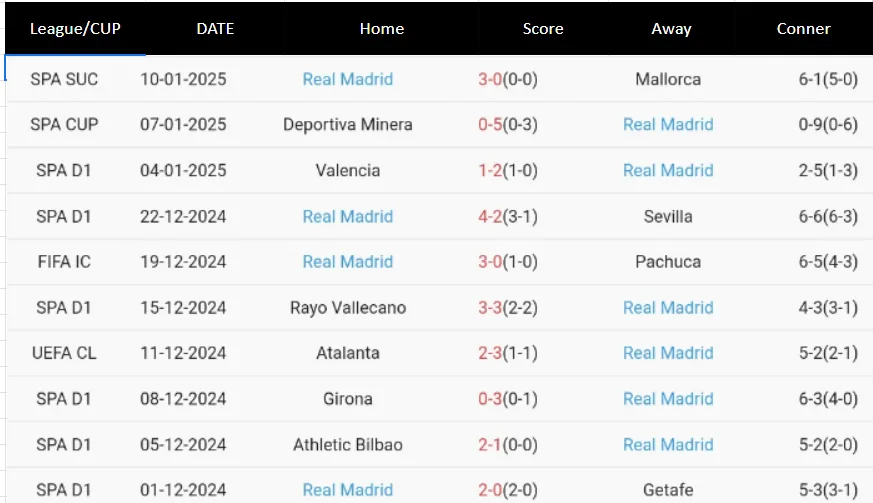The height and width of the screenshot is (503, 873).
Task: Click the Conner column header
Action: pyautogui.click(x=803, y=28)
